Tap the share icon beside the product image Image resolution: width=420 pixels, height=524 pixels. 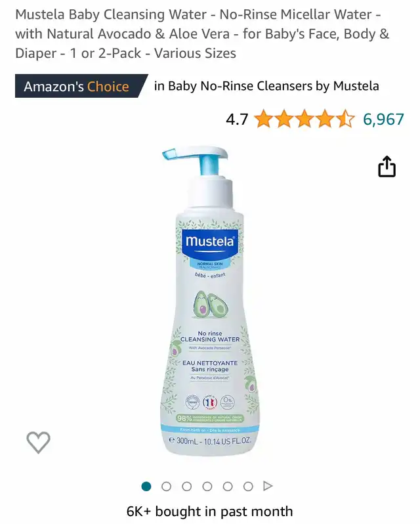(387, 166)
